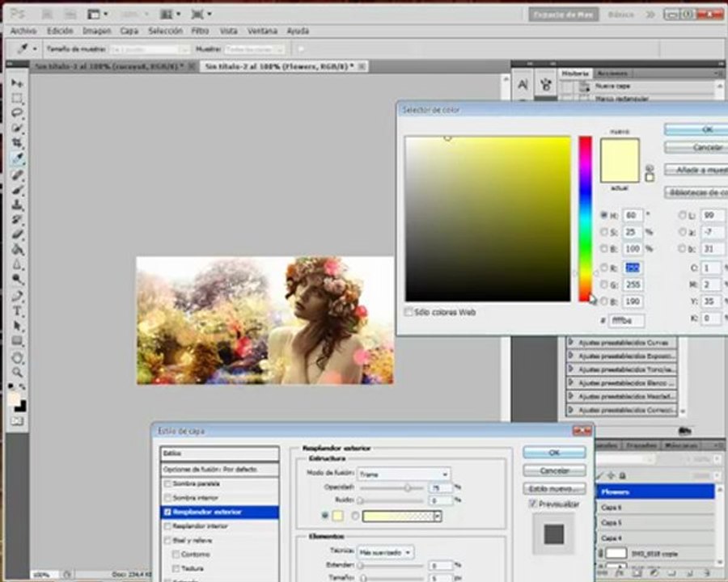Open the Técnica dropdown

(x=384, y=552)
